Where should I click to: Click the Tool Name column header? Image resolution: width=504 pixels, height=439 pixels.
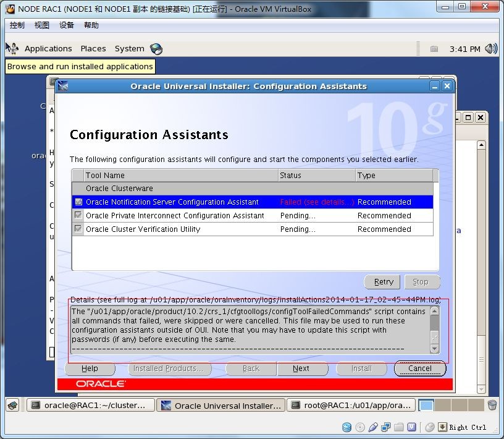coord(180,176)
